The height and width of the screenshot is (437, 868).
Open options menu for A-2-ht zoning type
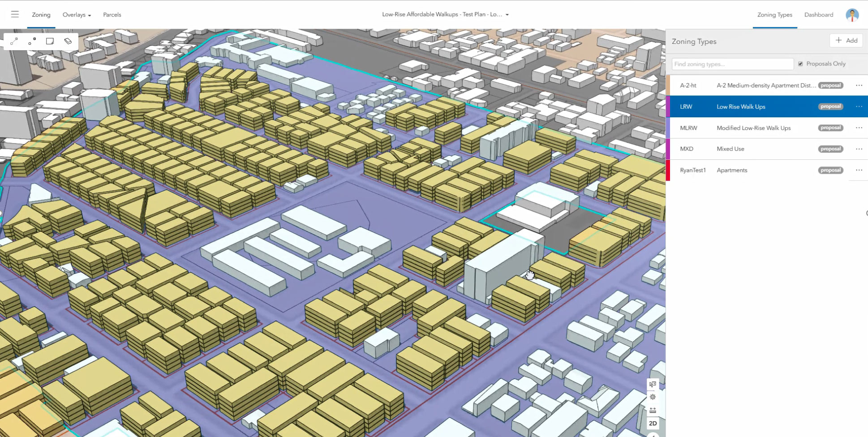(x=859, y=86)
